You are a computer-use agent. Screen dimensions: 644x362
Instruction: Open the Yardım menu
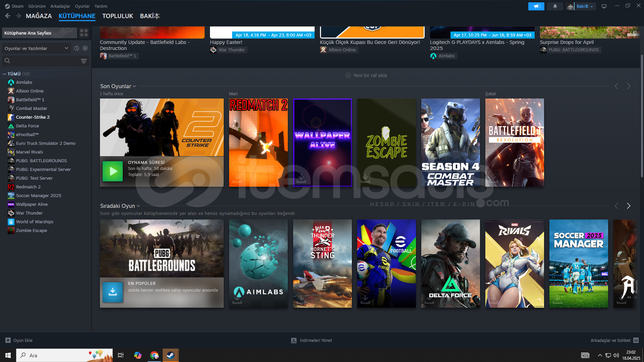(x=101, y=6)
